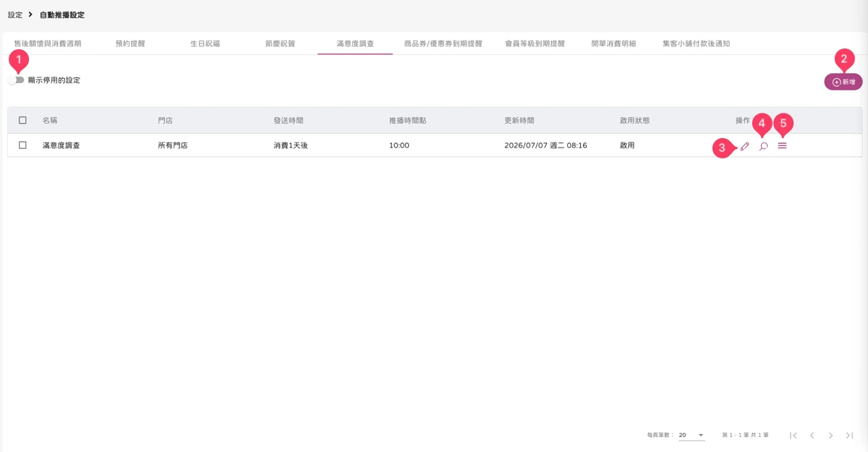Click the 名稱 column header
Screen dimensions: 868x452
tap(50, 121)
